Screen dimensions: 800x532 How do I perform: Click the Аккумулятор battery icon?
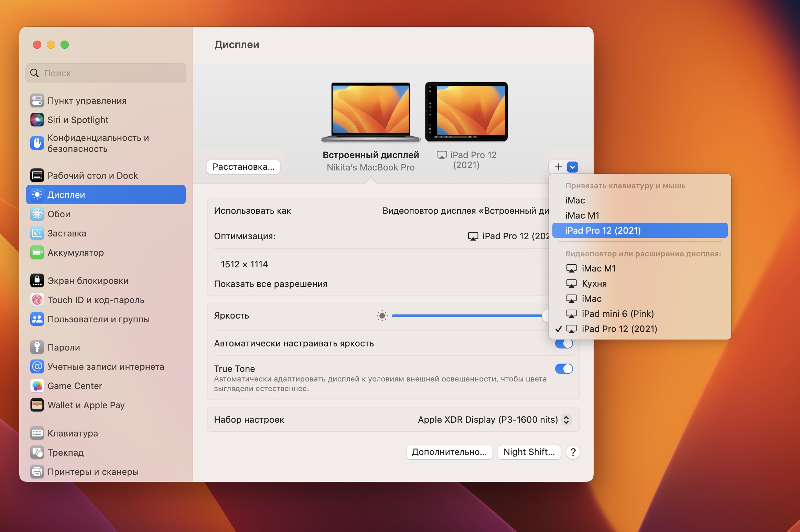[37, 253]
